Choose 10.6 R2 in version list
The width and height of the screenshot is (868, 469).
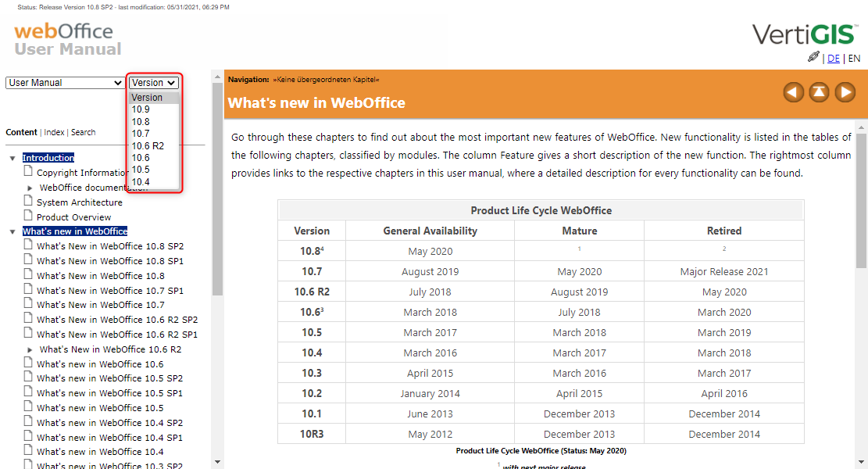click(x=154, y=145)
